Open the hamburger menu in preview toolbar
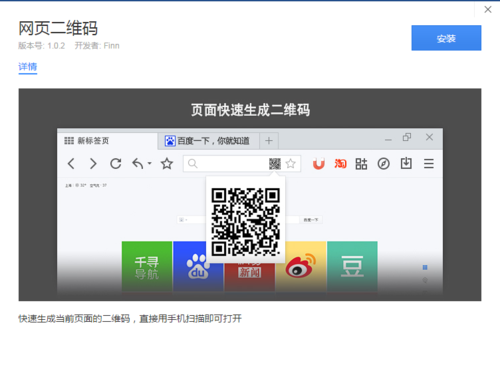This screenshot has width=500, height=379. click(429, 164)
